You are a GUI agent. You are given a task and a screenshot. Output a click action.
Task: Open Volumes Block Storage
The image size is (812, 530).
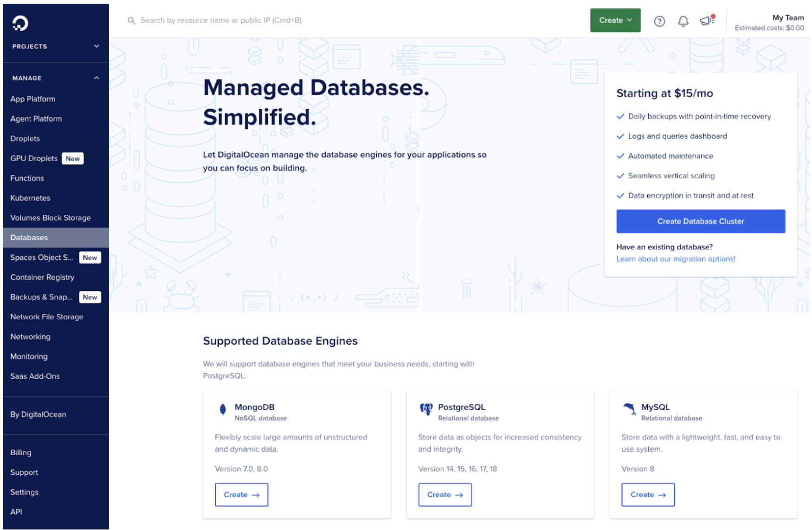50,218
